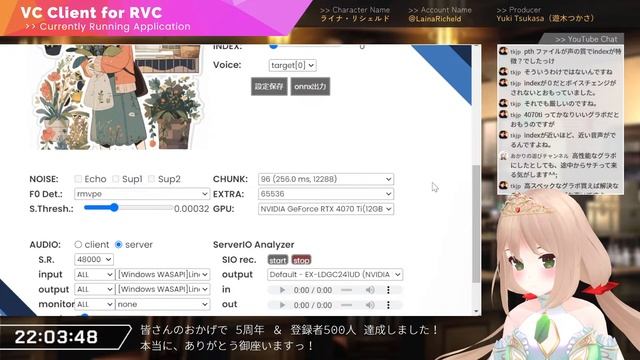Click the page vertical scrollbar thumb
This screenshot has height=360, width=640.
[x=476, y=224]
